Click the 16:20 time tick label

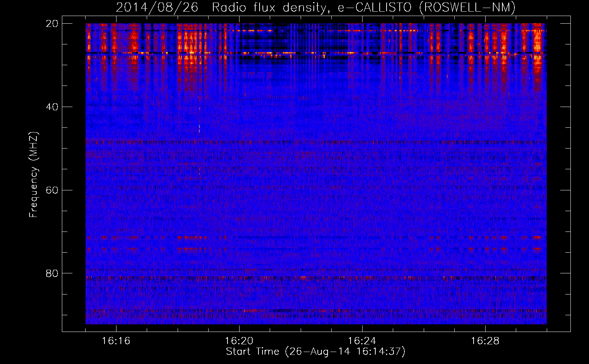tap(239, 341)
